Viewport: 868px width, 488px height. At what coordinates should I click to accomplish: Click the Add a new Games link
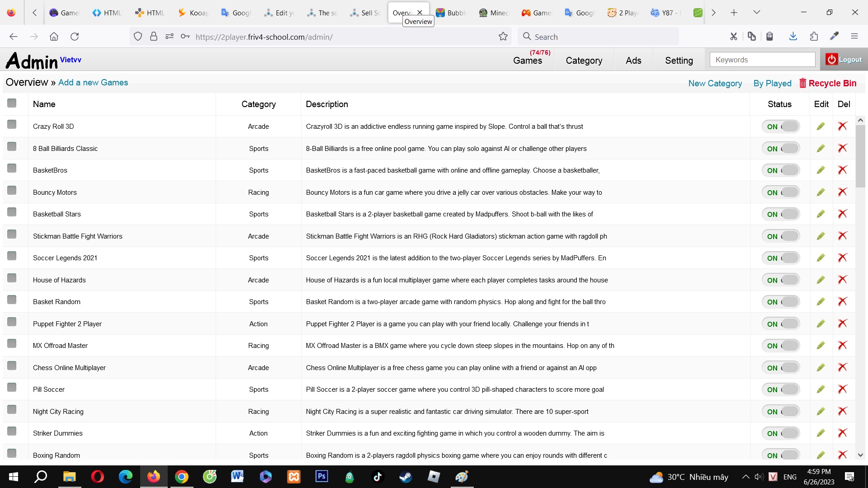pyautogui.click(x=93, y=83)
